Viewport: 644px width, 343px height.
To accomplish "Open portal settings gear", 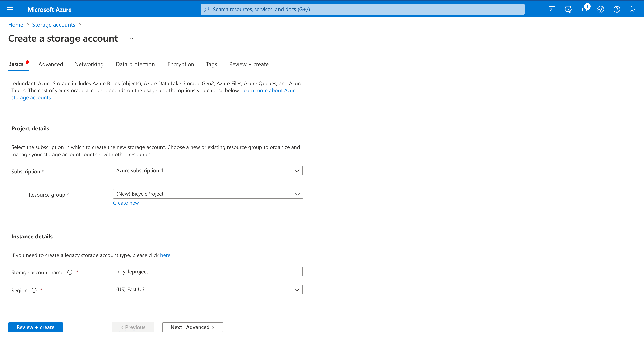I will 600,10.
